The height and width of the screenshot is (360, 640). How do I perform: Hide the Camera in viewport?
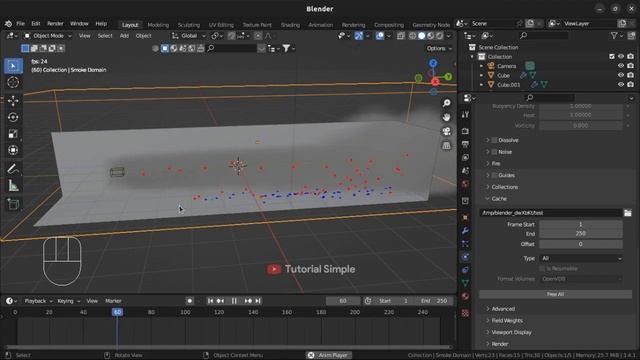pos(621,66)
